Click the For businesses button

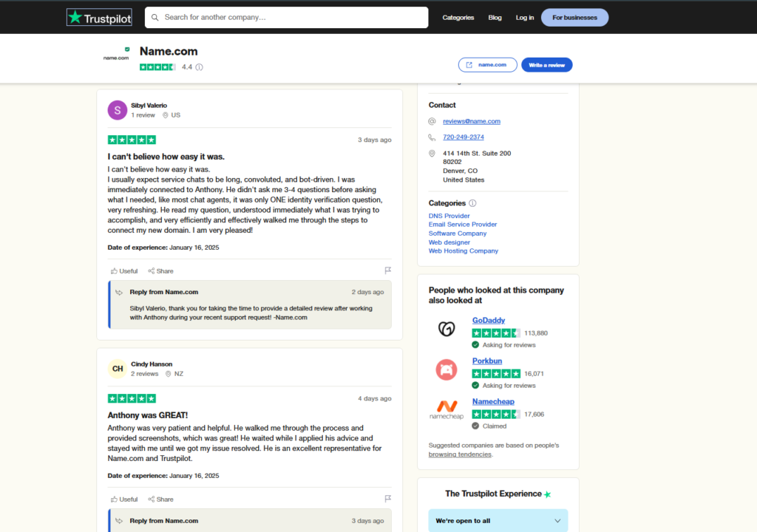click(574, 18)
